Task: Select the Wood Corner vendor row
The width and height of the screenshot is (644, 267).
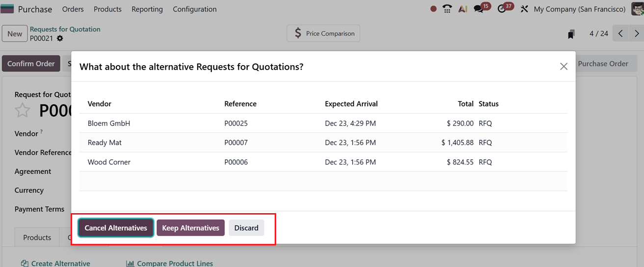Action: click(323, 162)
